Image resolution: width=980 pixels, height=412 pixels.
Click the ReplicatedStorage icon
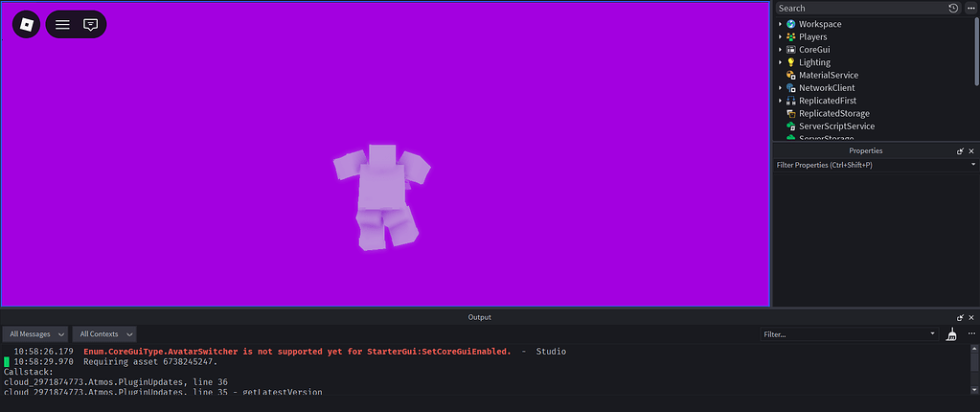click(x=791, y=114)
